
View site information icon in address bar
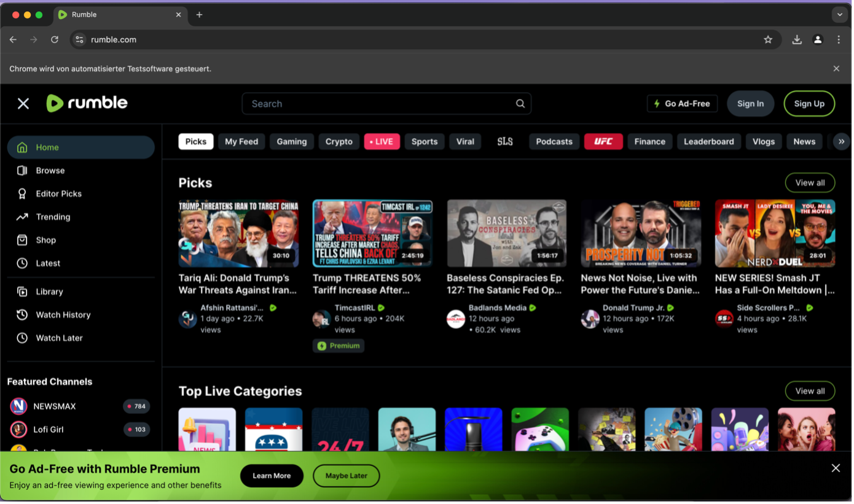tap(79, 40)
